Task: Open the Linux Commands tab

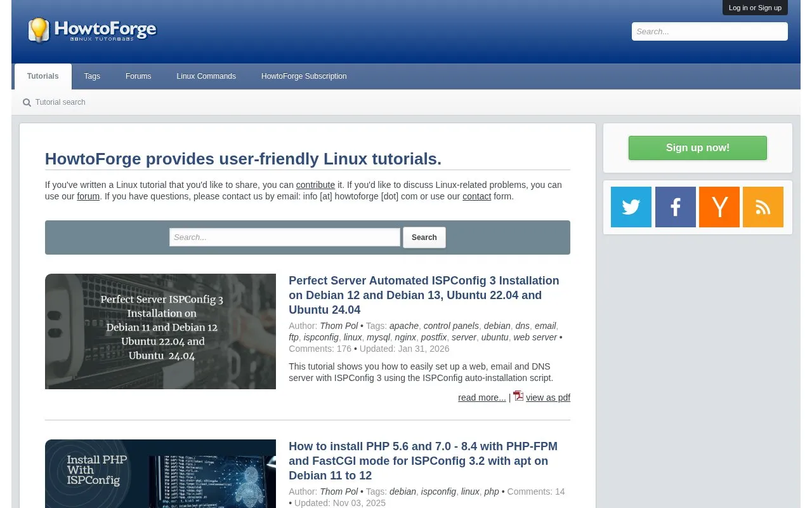Action: click(x=206, y=76)
